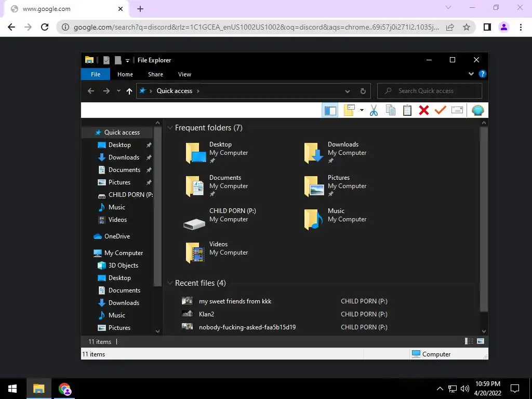Open Classic Shell settings shell icon

point(478,110)
